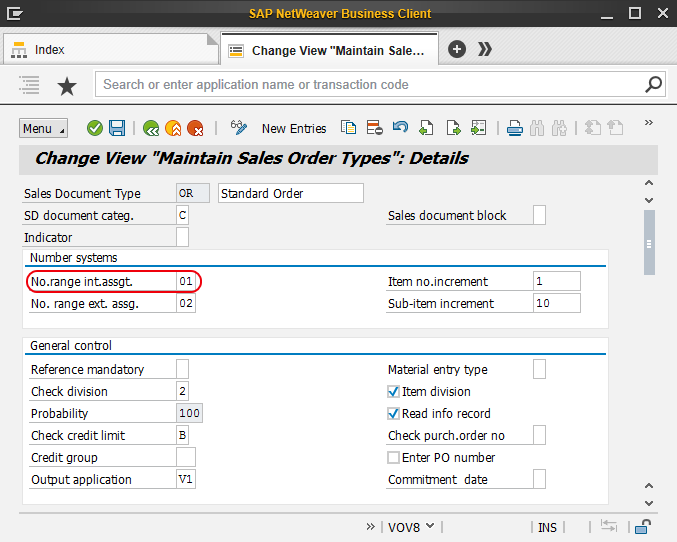Show more tabs with double chevron
The height and width of the screenshot is (542, 677).
(x=485, y=49)
